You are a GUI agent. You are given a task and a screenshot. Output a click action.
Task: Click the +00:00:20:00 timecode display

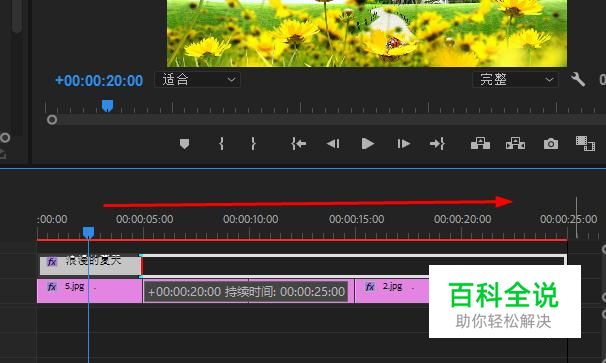point(99,80)
